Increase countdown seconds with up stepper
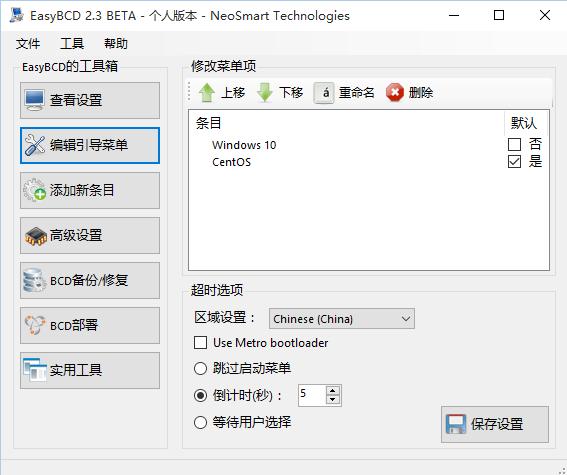 point(333,390)
